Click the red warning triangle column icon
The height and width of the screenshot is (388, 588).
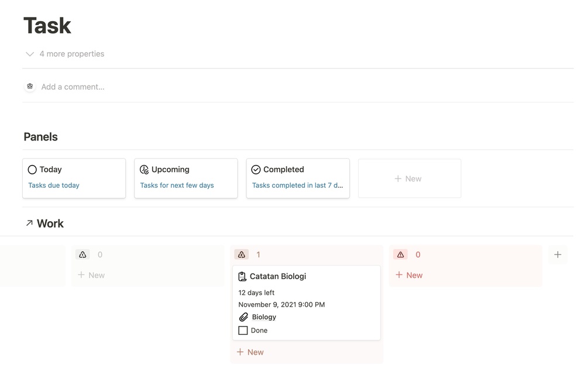[x=400, y=255]
